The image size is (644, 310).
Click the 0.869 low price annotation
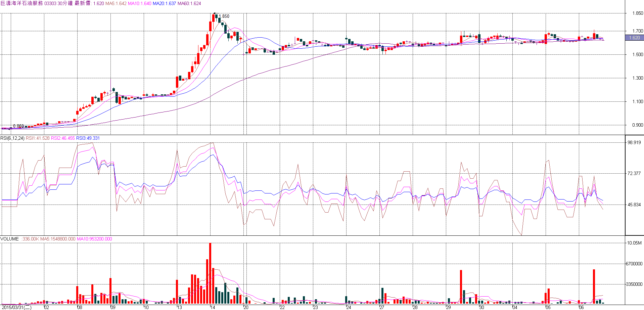point(18,126)
